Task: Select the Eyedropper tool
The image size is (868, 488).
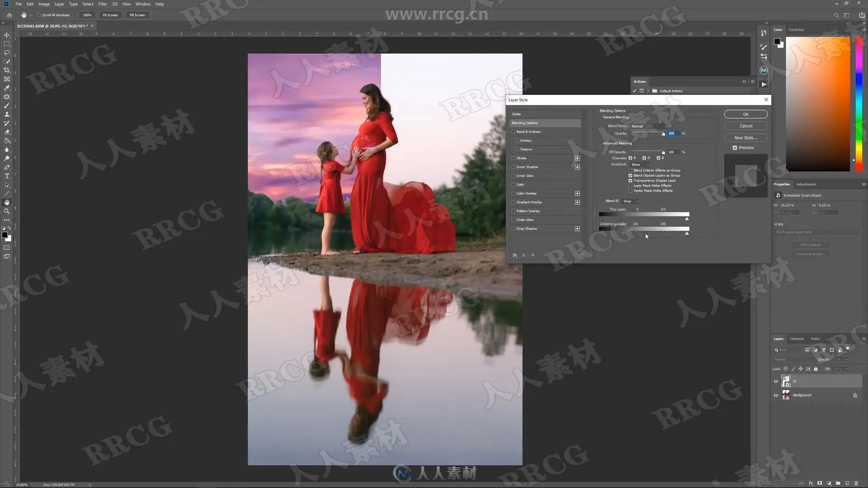Action: coord(7,88)
